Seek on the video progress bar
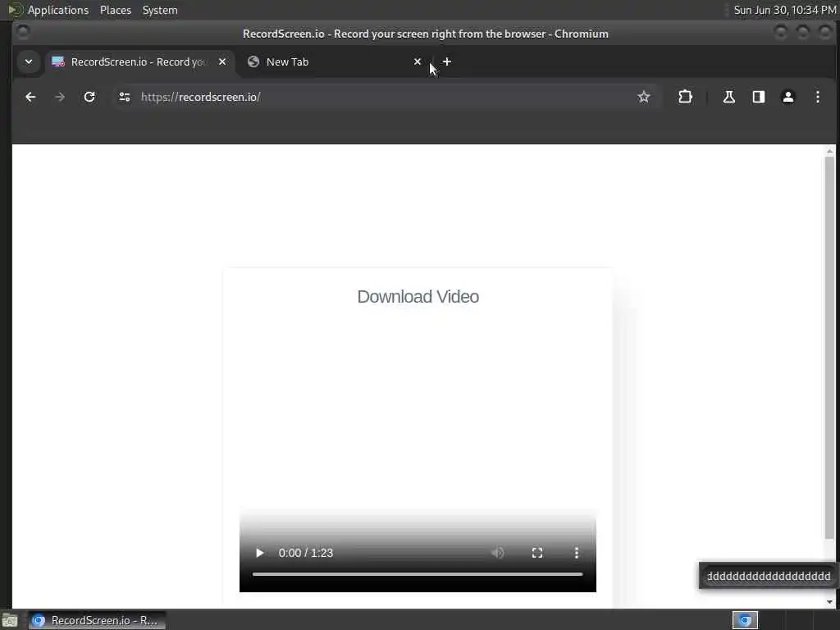 (x=418, y=573)
